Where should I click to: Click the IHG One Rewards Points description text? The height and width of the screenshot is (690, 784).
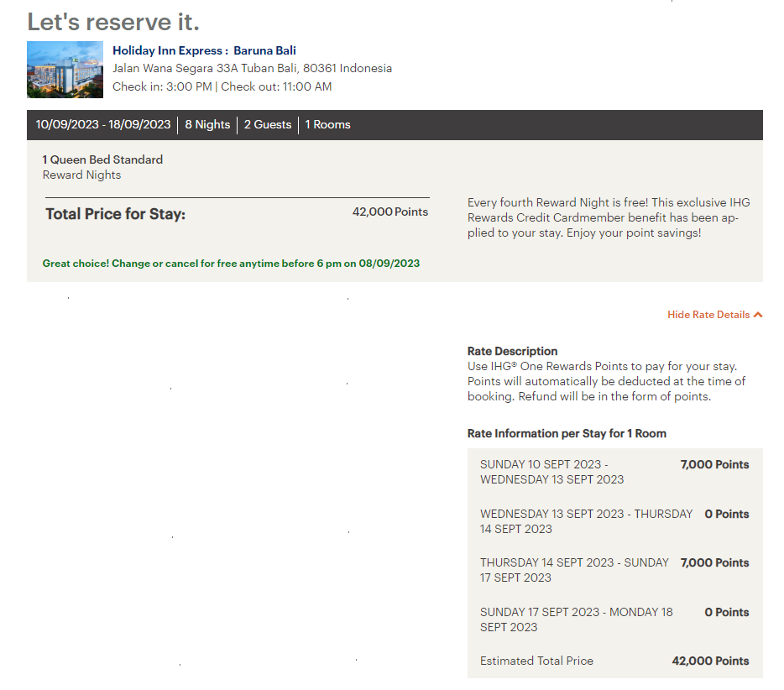click(x=606, y=381)
